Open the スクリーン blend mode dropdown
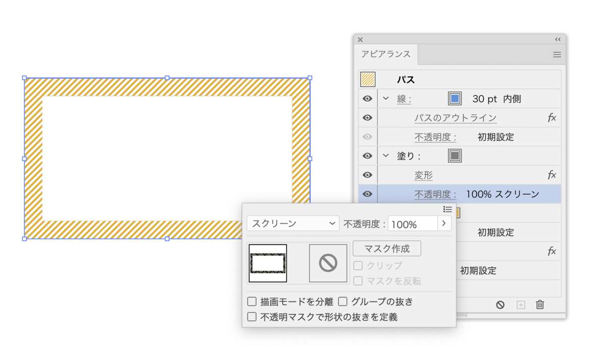This screenshot has width=606, height=364. click(293, 224)
